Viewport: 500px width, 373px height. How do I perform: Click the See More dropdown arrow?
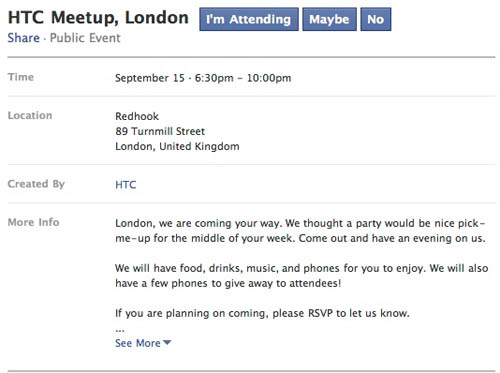point(167,342)
